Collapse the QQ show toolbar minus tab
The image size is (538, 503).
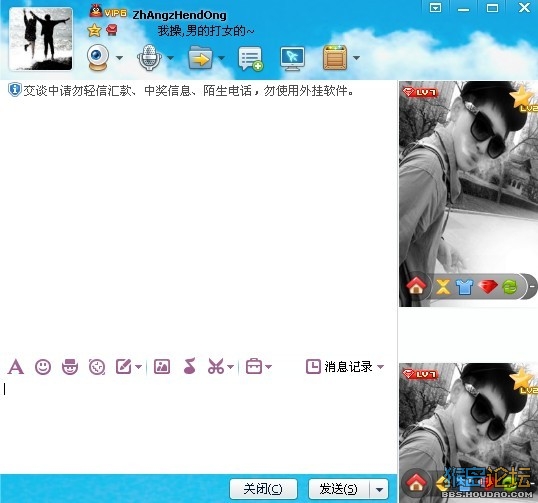531,286
